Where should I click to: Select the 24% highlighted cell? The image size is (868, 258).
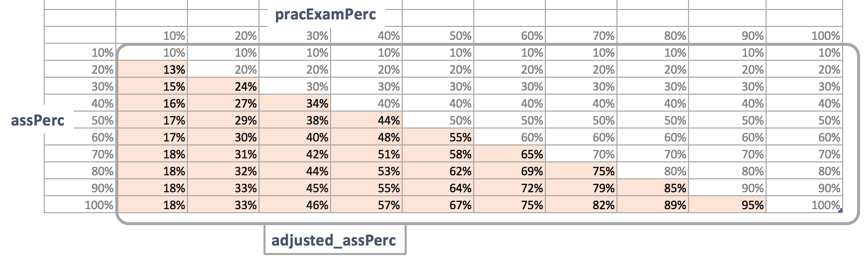click(223, 86)
